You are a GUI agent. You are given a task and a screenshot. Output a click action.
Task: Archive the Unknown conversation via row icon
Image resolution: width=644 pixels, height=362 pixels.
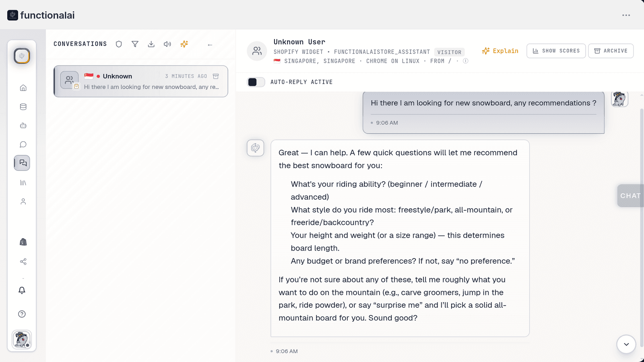[x=216, y=76]
